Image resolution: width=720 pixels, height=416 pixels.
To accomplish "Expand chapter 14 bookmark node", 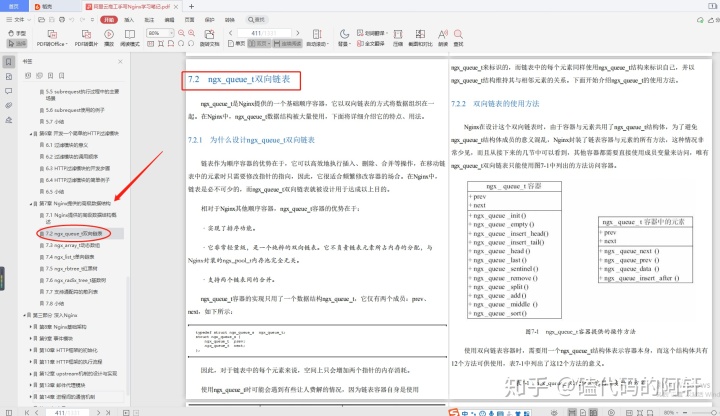I will pos(31,397).
